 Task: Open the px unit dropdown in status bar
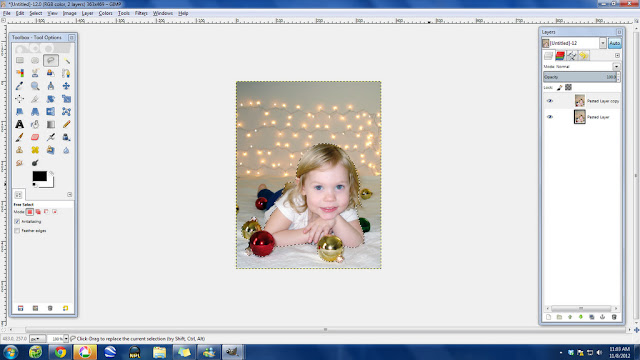tap(37, 339)
